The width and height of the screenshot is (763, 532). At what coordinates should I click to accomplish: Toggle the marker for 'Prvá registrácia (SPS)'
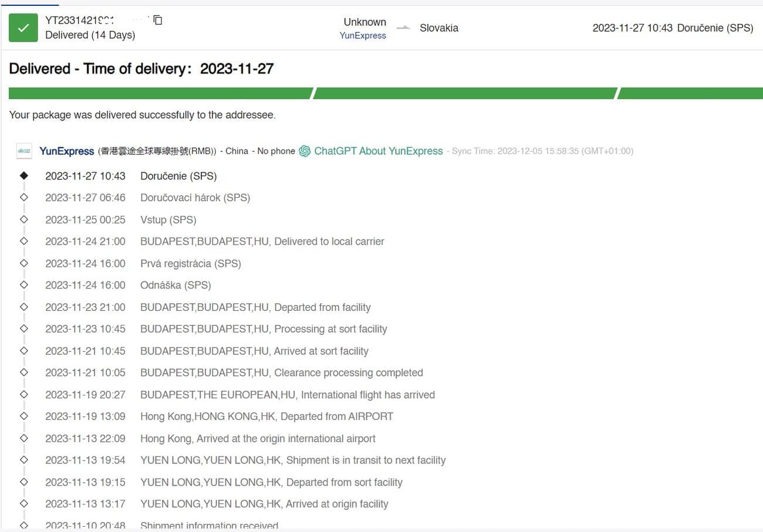(24, 263)
